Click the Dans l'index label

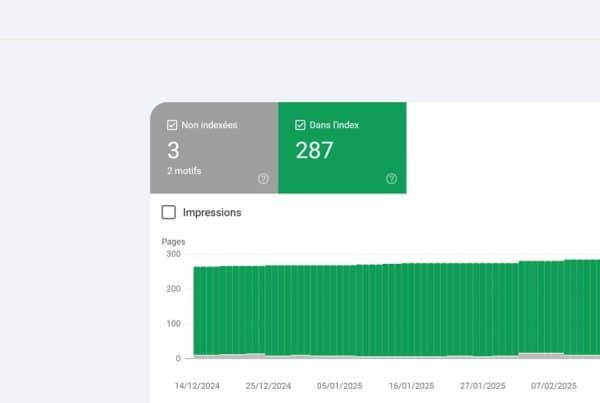pos(334,125)
